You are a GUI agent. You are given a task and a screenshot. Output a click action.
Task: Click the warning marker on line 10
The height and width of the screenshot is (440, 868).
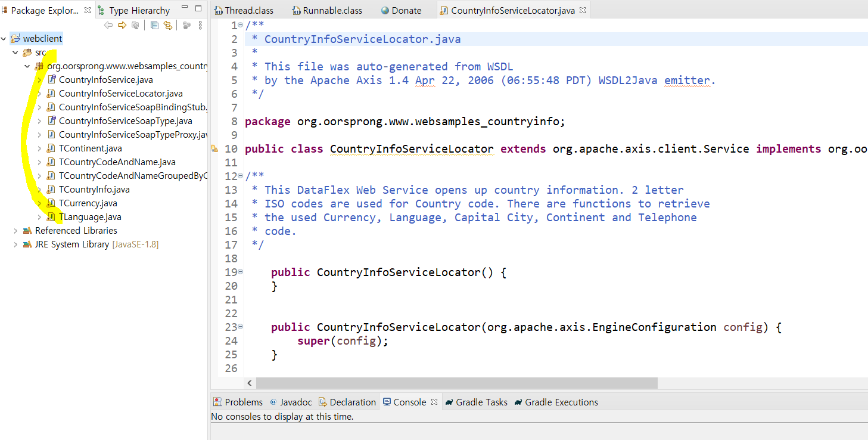[215, 149]
